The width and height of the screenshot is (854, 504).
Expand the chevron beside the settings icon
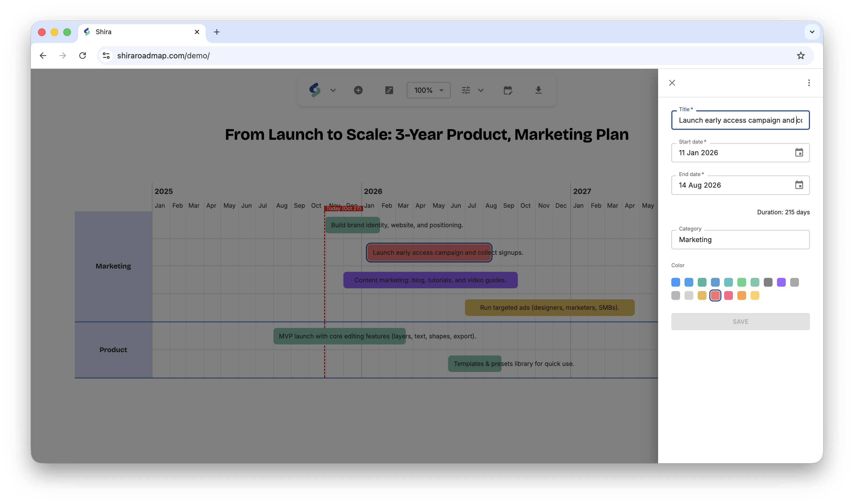(481, 90)
